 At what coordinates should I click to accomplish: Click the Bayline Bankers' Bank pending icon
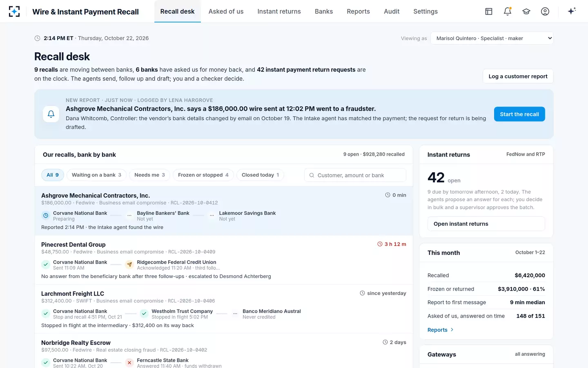[x=129, y=215]
